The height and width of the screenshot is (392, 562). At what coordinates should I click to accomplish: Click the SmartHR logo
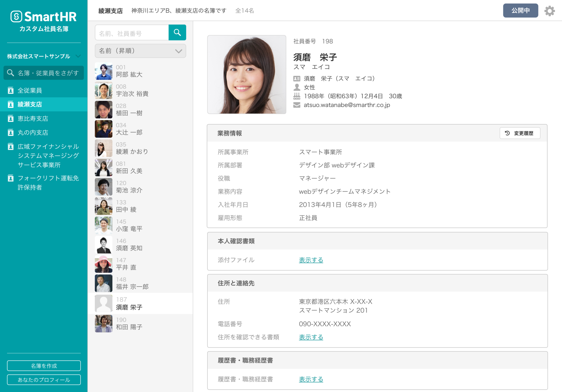pos(44,17)
